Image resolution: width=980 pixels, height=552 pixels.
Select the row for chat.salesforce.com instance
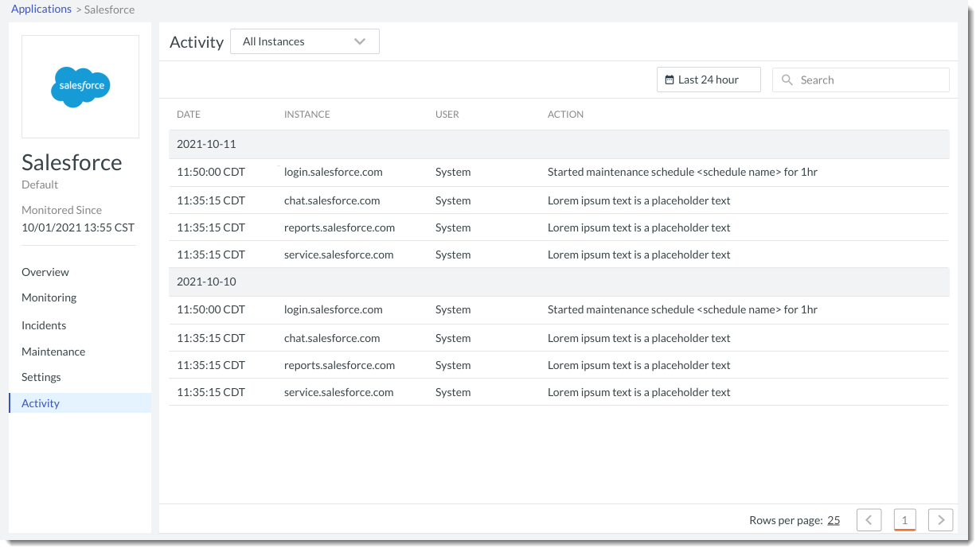coord(334,200)
